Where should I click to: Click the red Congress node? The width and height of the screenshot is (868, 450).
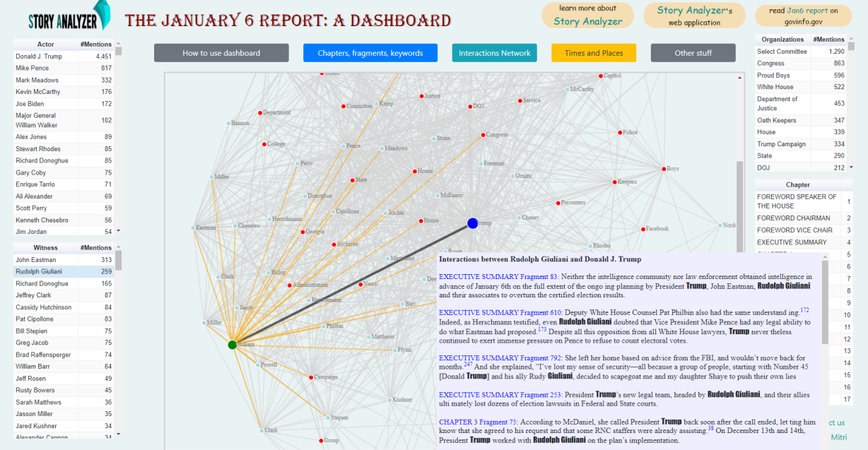point(483,135)
